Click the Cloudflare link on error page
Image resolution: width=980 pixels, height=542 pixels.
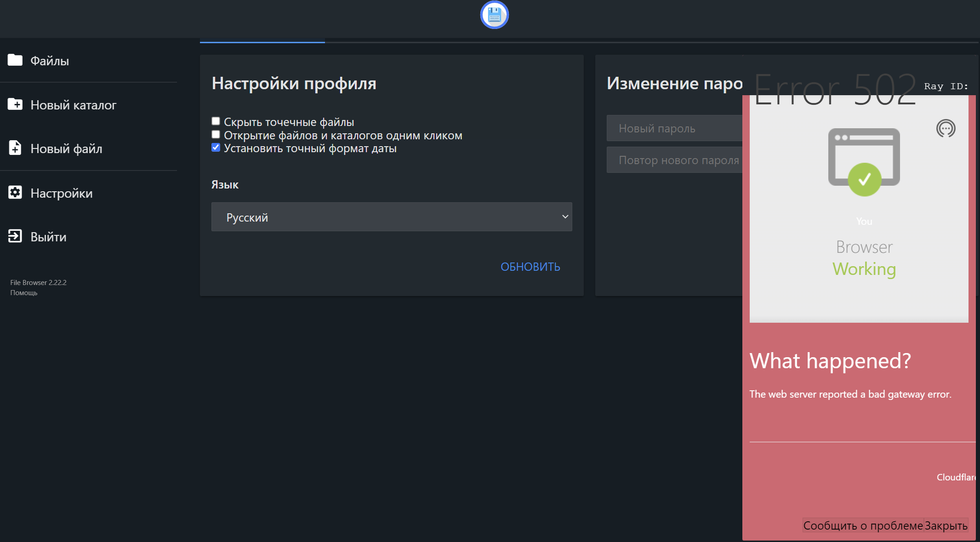coord(956,477)
